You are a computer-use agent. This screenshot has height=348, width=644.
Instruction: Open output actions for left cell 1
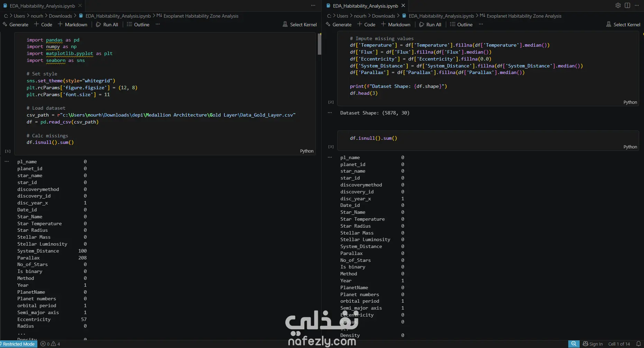[x=7, y=162]
